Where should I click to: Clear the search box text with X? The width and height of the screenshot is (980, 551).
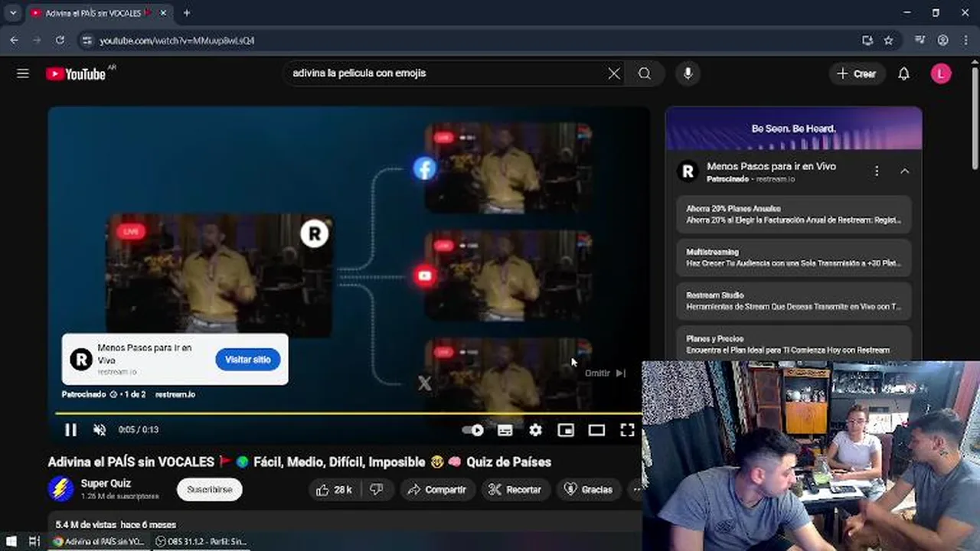tap(614, 73)
